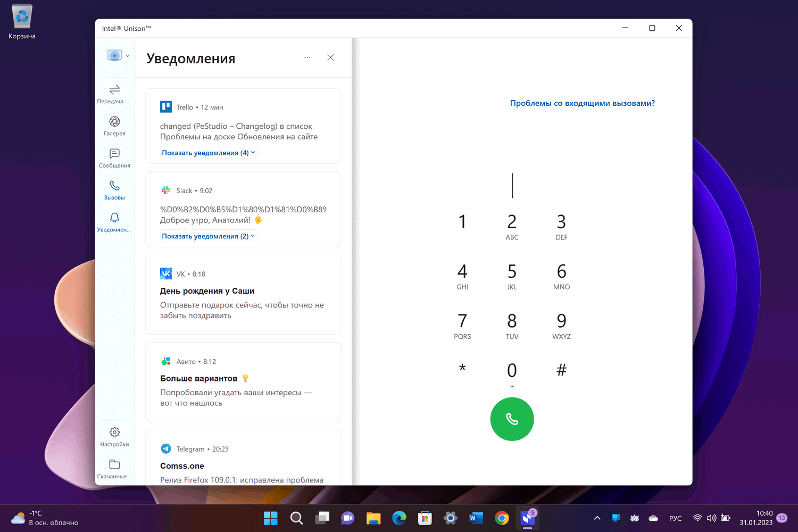Tap the hash key on the keypad
798x532 pixels.
click(561, 370)
